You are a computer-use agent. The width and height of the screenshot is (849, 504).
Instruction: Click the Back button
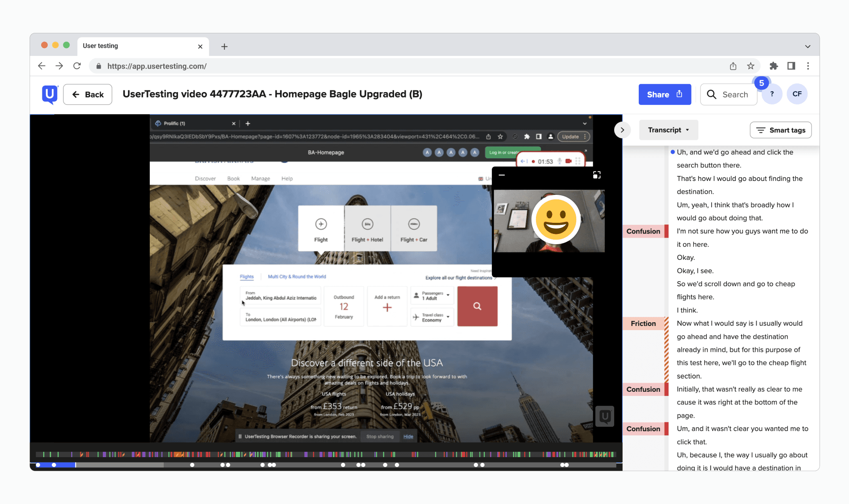point(88,95)
